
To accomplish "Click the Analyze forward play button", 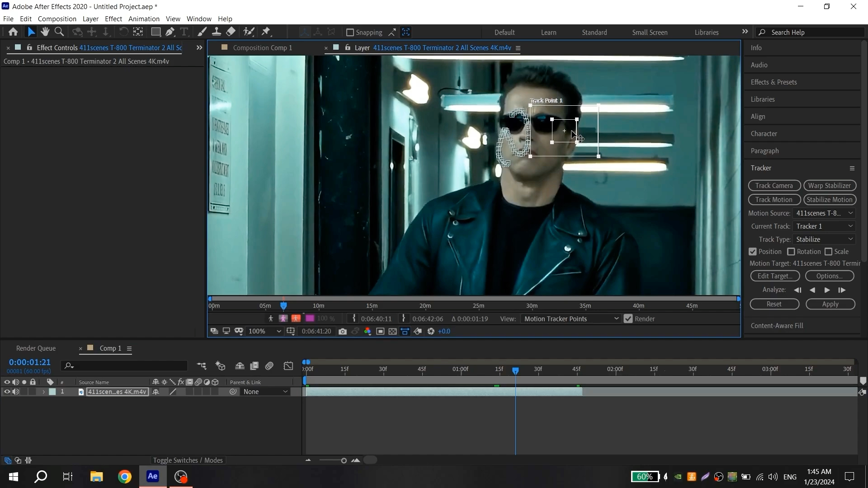I will tap(827, 290).
